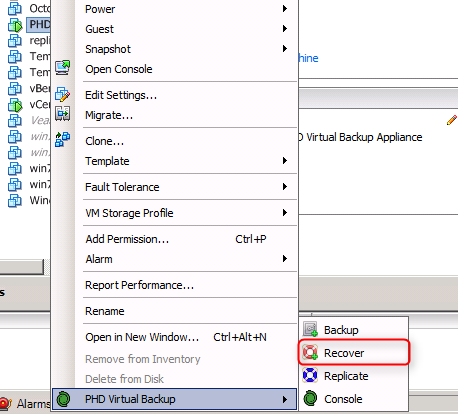Image resolution: width=458 pixels, height=415 pixels.
Task: Select the Octo tree item
Action: (40, 8)
